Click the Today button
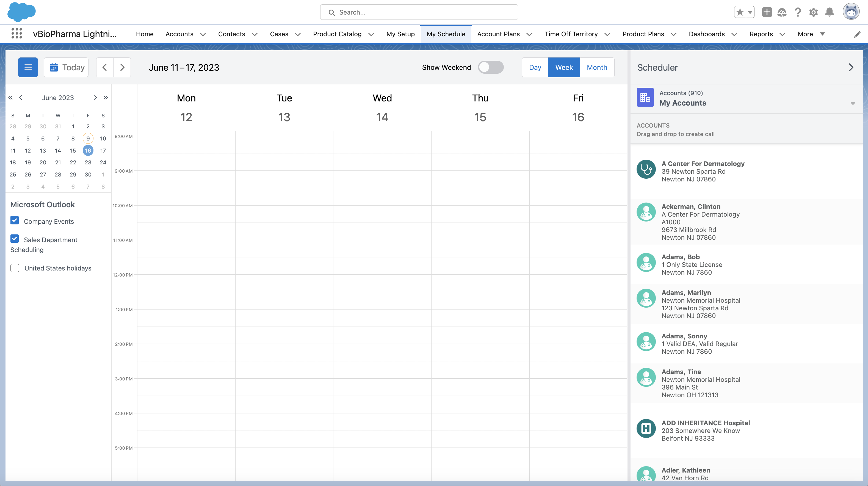 coord(67,67)
